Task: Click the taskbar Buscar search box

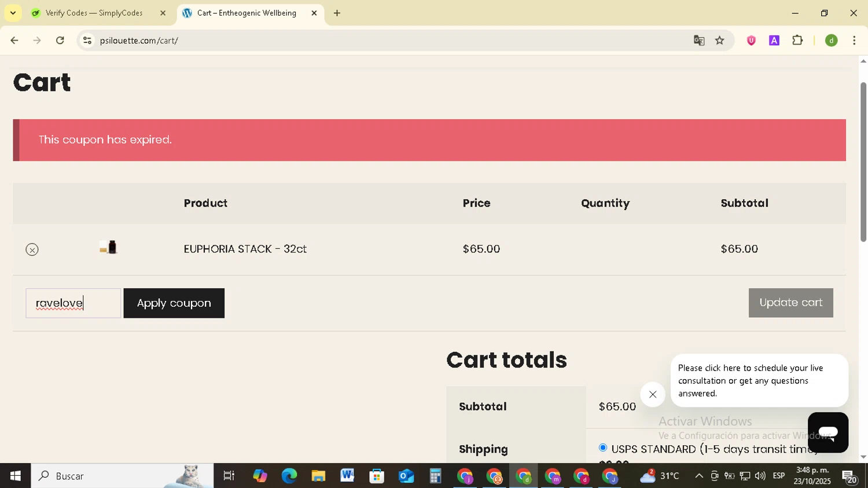Action: tap(122, 476)
